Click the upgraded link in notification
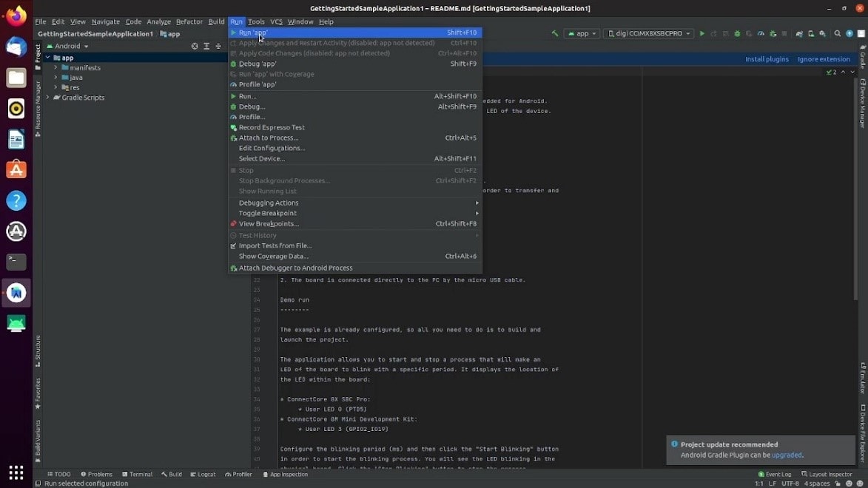Viewport: 868px width, 488px height. (x=787, y=455)
